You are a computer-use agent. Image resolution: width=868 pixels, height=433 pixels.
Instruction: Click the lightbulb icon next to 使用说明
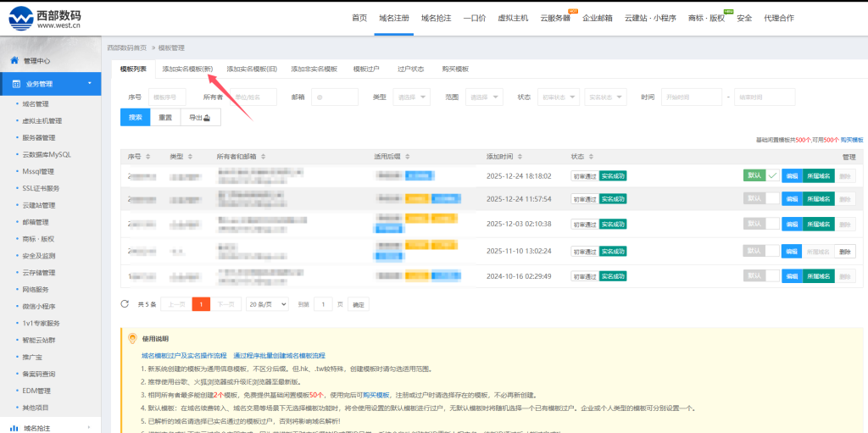click(132, 338)
